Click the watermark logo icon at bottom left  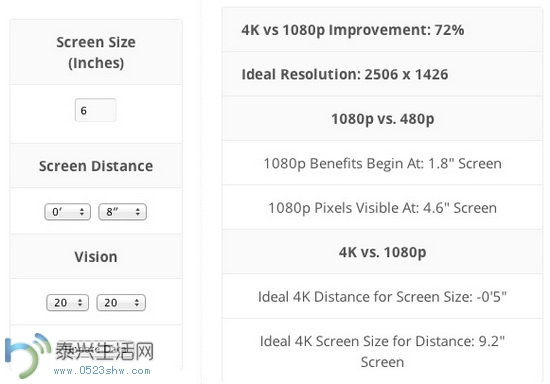pyautogui.click(x=27, y=355)
